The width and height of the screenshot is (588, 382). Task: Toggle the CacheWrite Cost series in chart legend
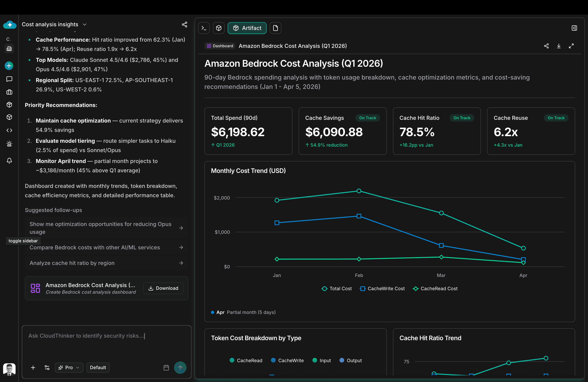pos(382,288)
